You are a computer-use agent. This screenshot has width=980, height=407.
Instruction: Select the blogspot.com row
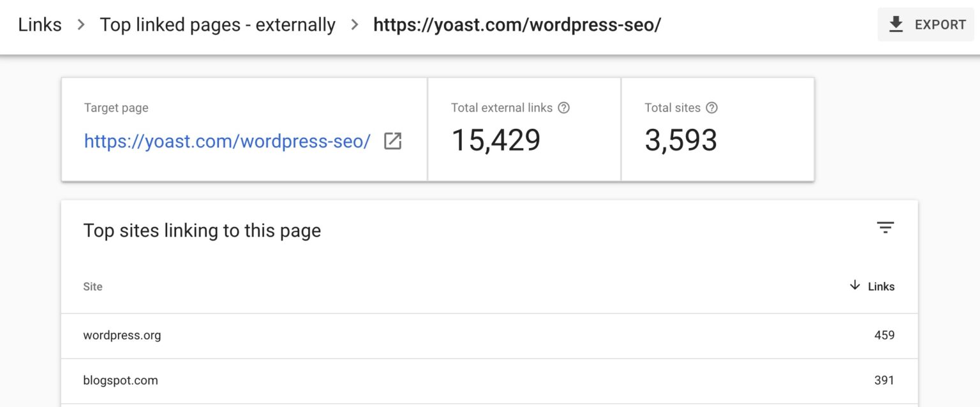pos(489,381)
